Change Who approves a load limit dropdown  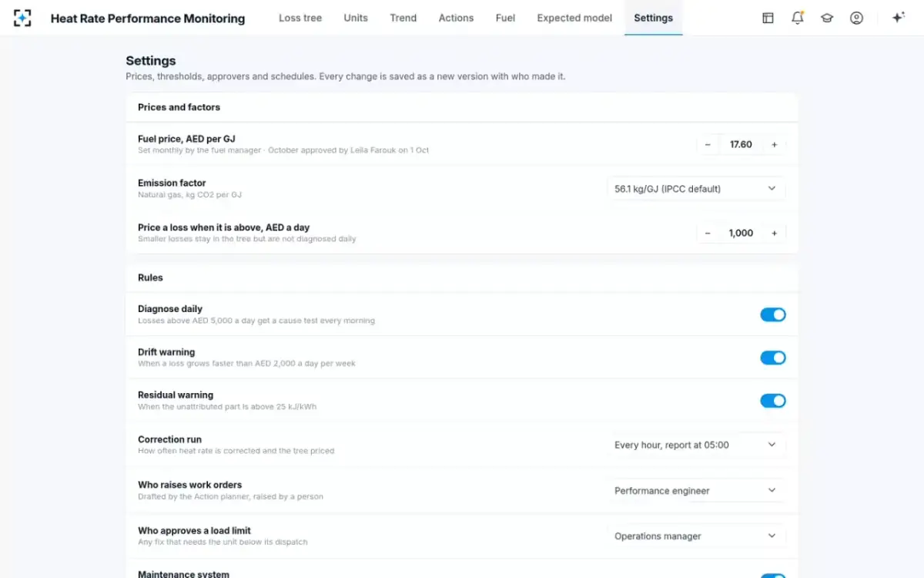point(696,536)
